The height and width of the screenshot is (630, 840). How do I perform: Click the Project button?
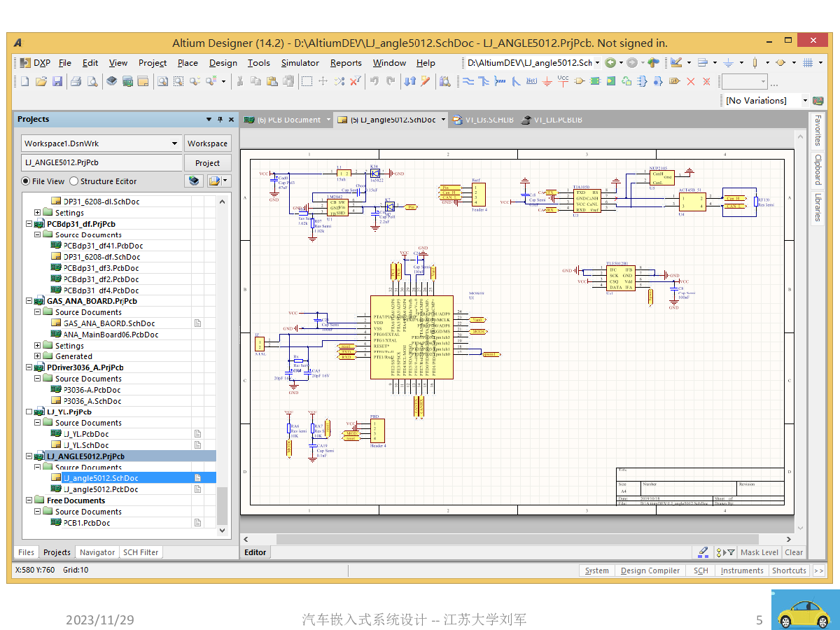point(207,163)
